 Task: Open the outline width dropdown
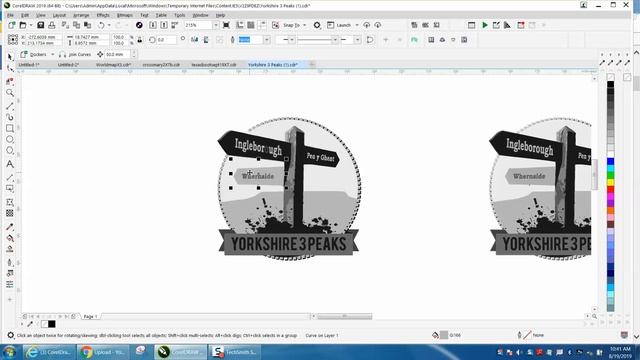[x=267, y=40]
